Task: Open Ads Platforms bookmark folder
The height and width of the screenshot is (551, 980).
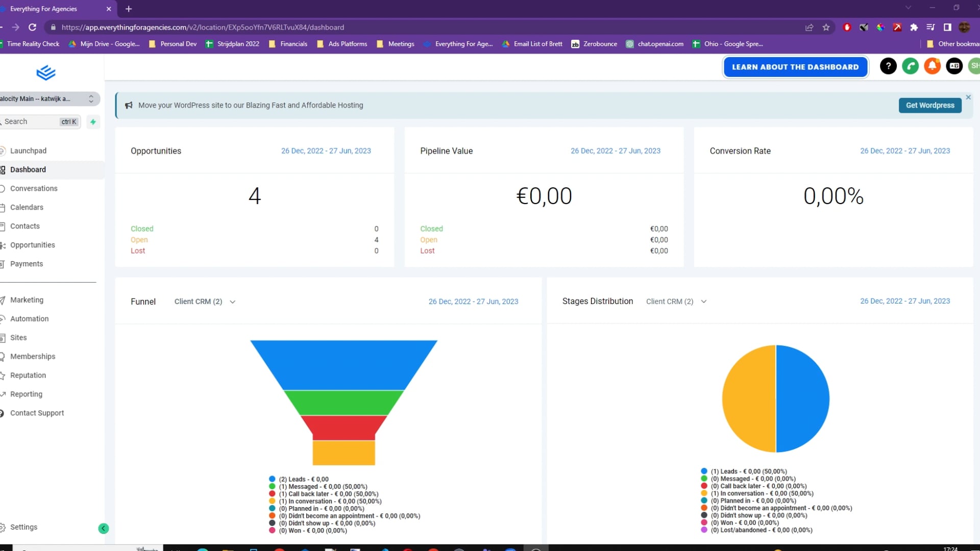Action: click(x=342, y=44)
